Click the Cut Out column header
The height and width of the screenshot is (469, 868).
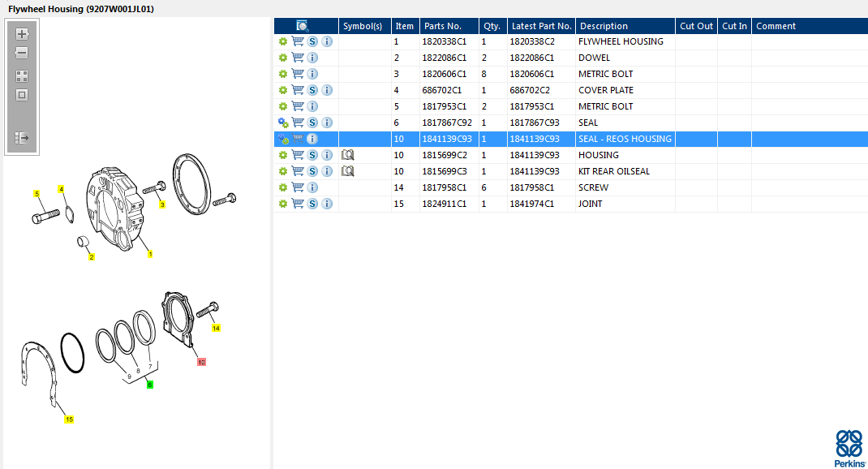(696, 26)
